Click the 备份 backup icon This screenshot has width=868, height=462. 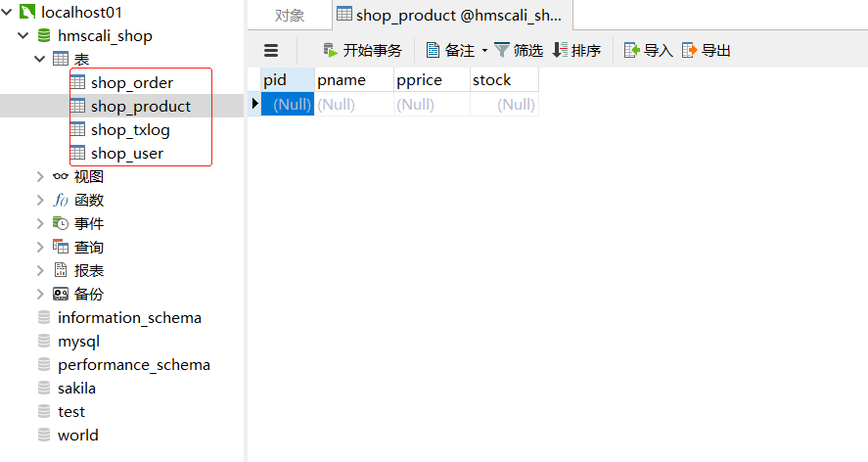coord(61,294)
